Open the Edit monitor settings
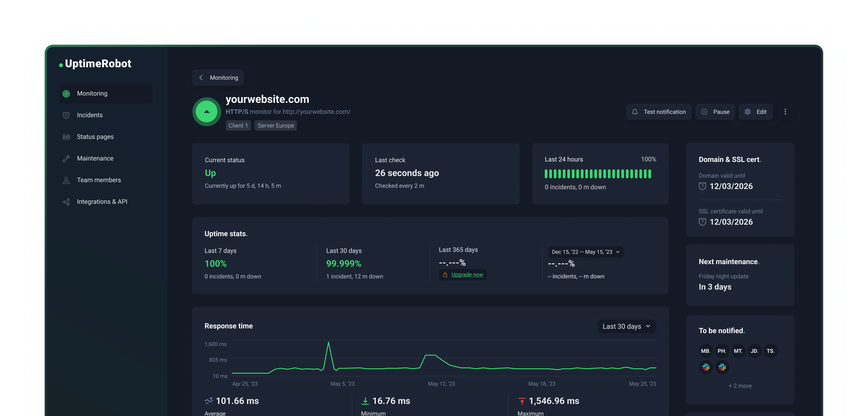Screen dimensions: 868x416 point(755,112)
